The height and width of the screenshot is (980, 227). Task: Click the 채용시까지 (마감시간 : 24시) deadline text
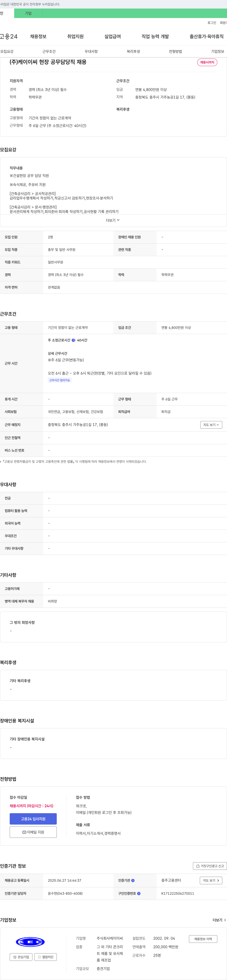pyautogui.click(x=31, y=806)
